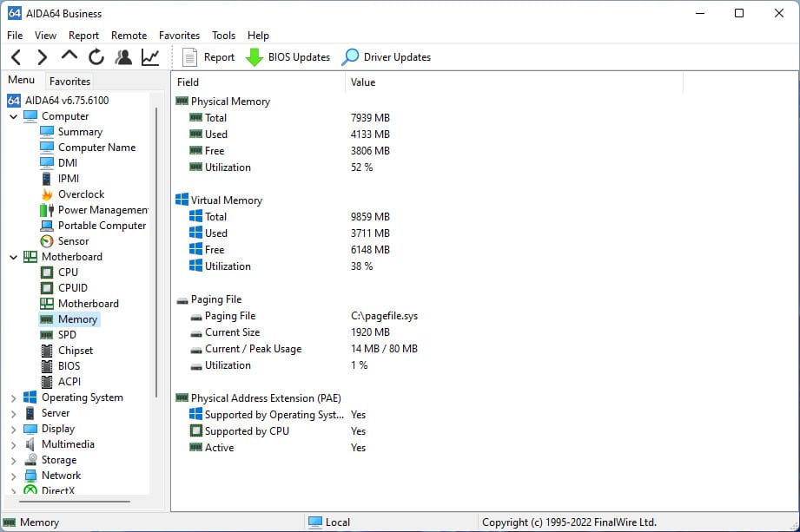Navigate up one level with up arrow
This screenshot has width=800, height=532.
click(x=69, y=55)
